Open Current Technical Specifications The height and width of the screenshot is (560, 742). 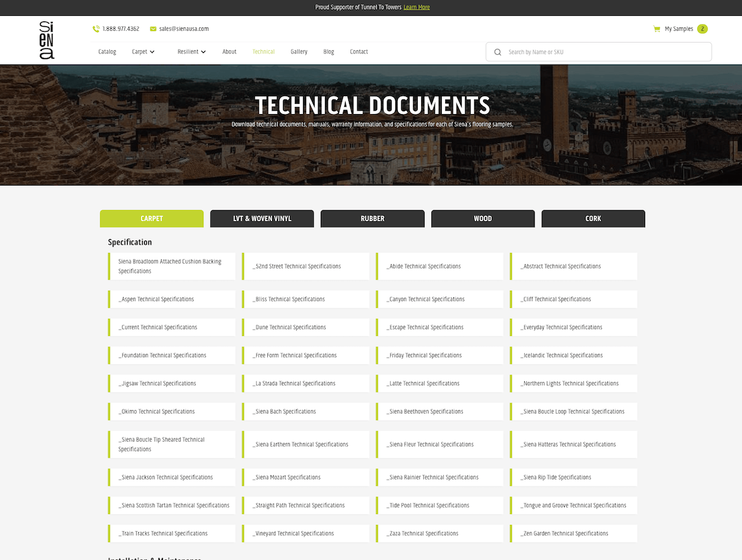(172, 327)
